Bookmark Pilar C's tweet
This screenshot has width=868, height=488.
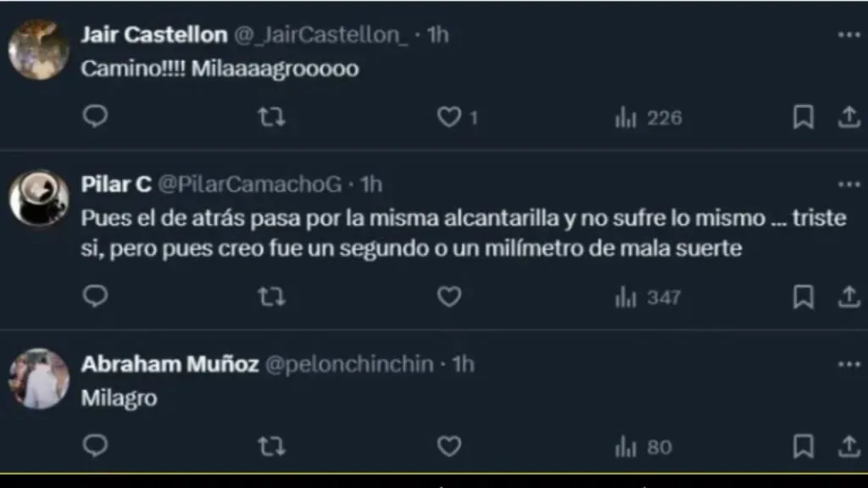(803, 297)
